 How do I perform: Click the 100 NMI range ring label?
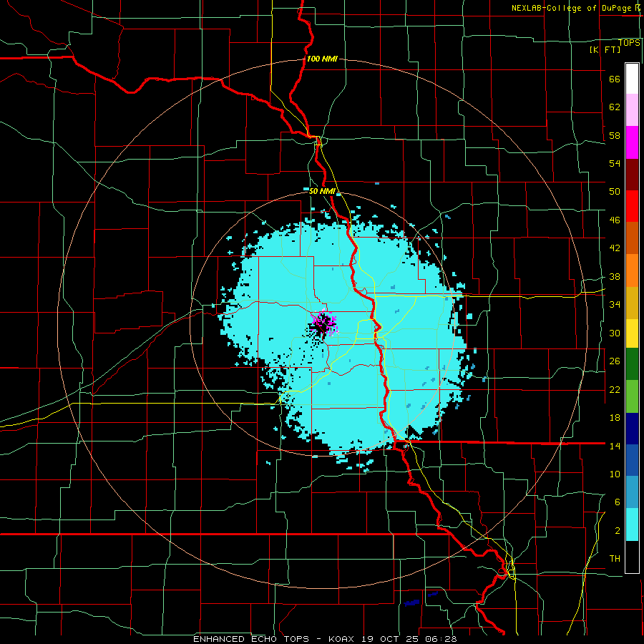[322, 59]
